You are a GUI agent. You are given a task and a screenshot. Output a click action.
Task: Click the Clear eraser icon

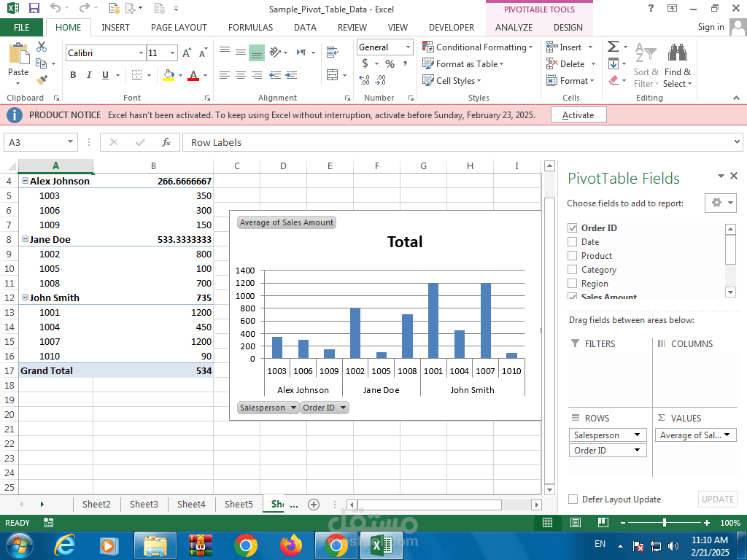(x=614, y=80)
